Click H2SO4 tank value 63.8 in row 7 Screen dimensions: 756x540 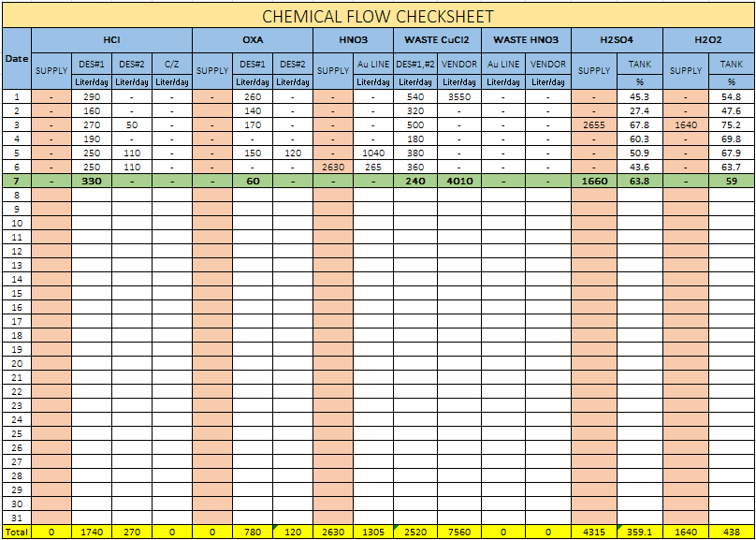pyautogui.click(x=640, y=182)
